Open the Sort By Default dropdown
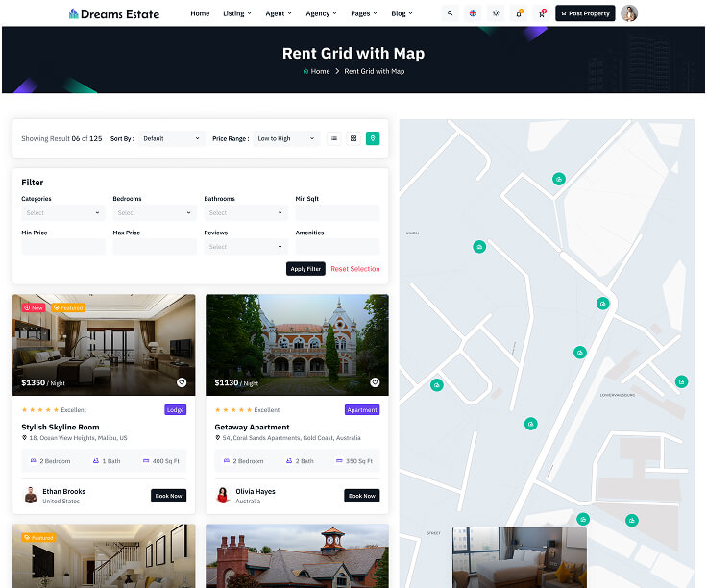 tap(171, 138)
